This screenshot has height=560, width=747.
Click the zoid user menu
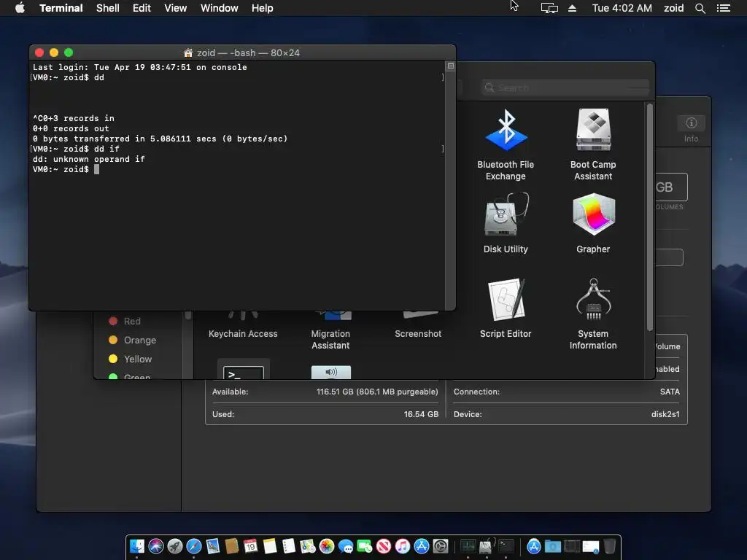coord(673,8)
